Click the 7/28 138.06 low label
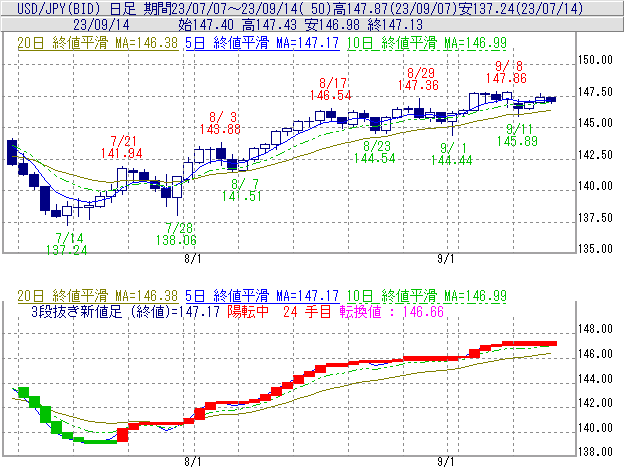 coord(176,234)
